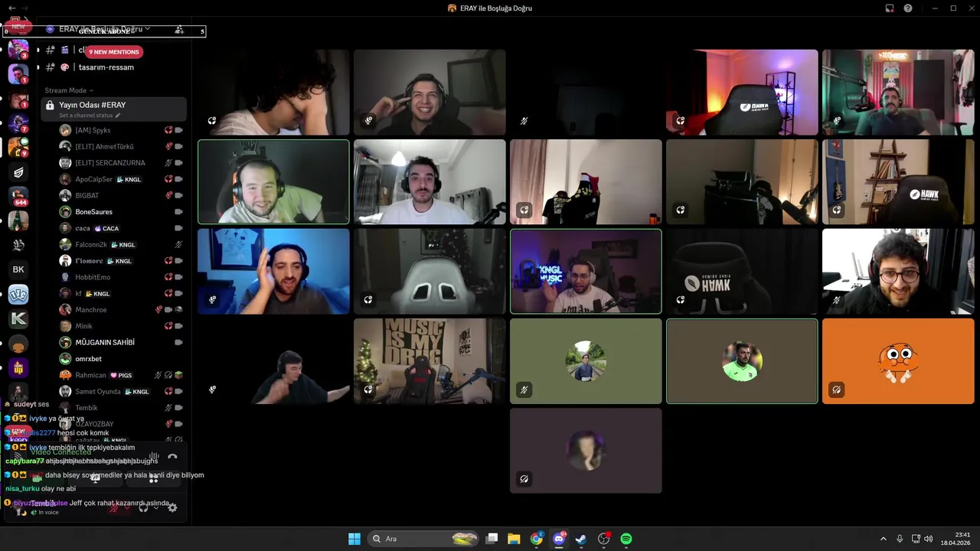Focus the smiling man with headset video tile

(430, 93)
